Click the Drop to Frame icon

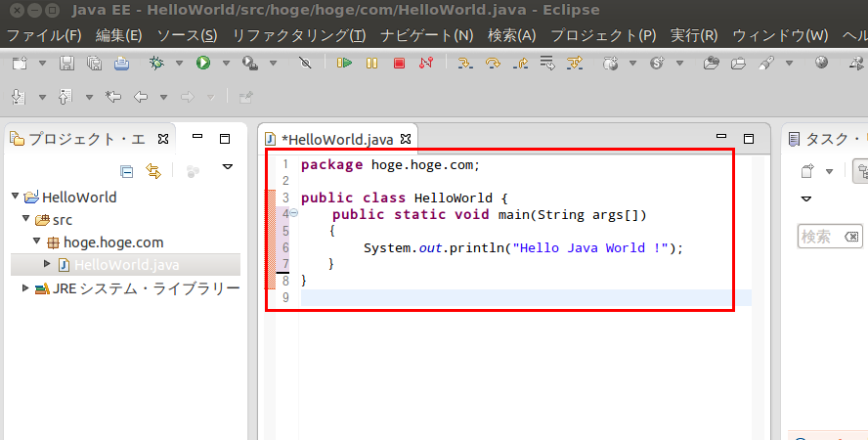point(547,64)
